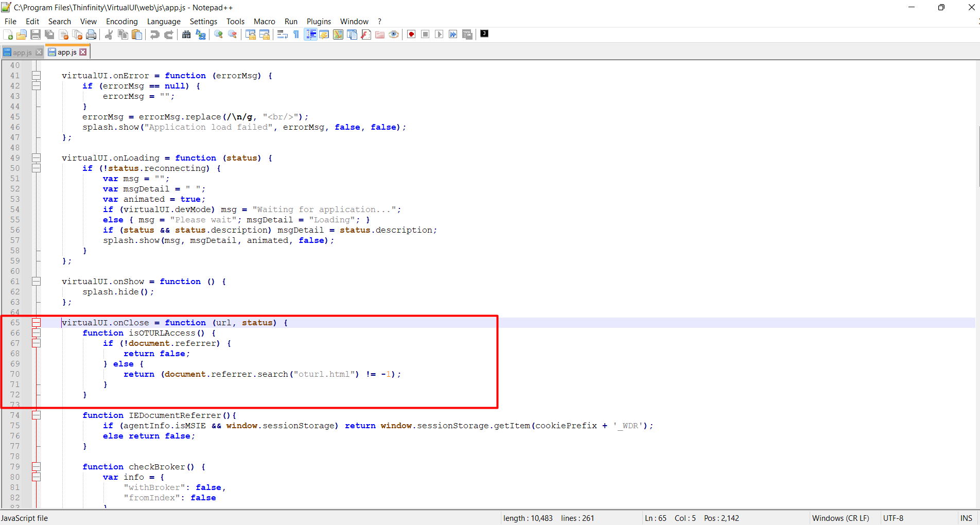Undo the last action with the toolbar arrow
980x525 pixels.
coord(154,34)
